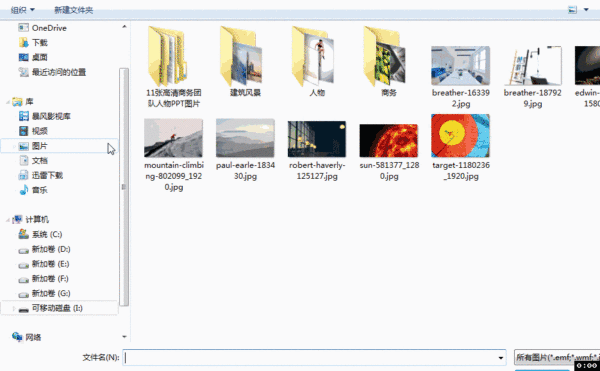Collapse the 库 libraries tree node
Image resolution: width=600 pixels, height=371 pixels.
tap(8, 102)
